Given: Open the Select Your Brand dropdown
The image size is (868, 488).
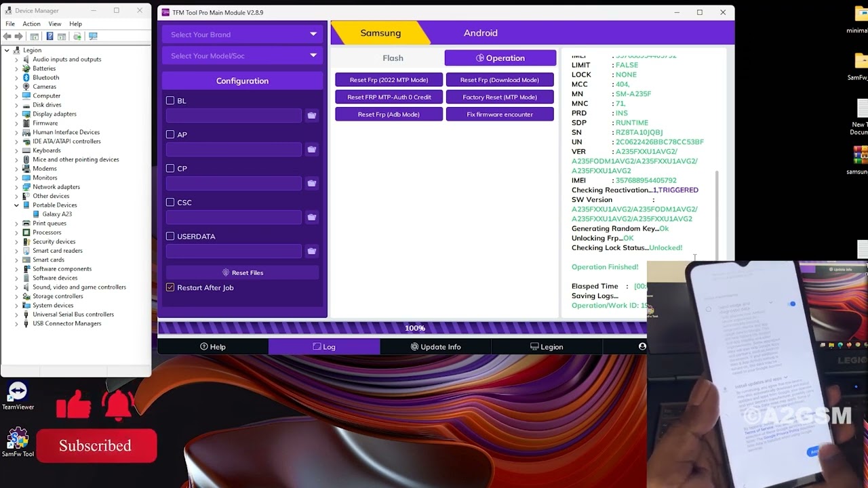Looking at the screenshot, I should pos(243,35).
